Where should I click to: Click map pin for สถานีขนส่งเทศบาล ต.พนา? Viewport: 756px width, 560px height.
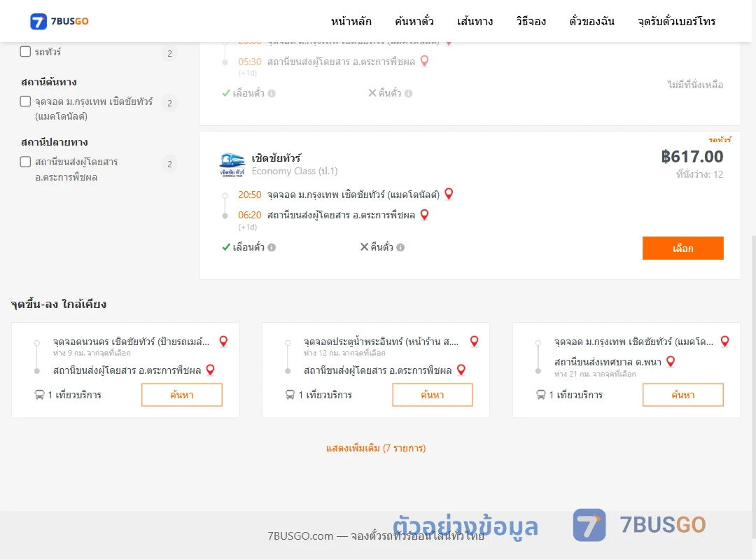(671, 361)
